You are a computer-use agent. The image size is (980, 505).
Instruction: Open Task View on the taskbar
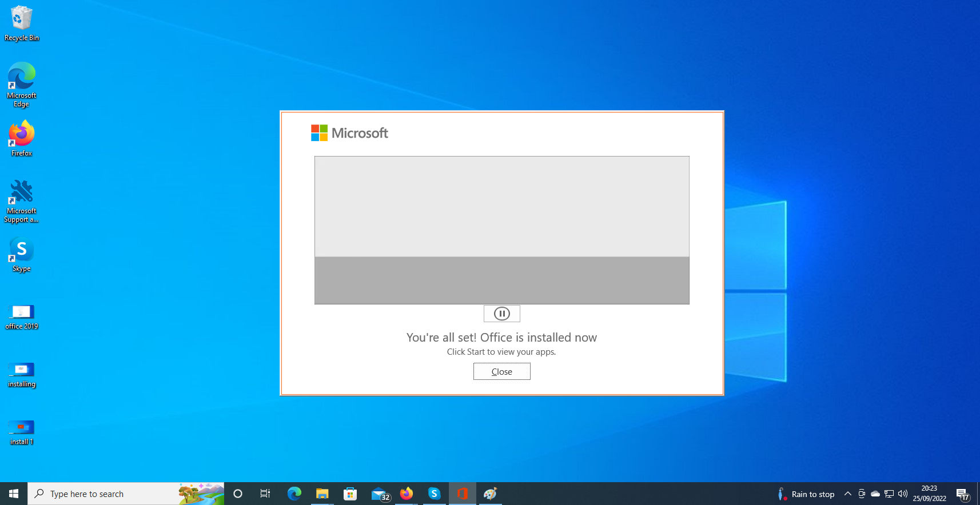265,494
